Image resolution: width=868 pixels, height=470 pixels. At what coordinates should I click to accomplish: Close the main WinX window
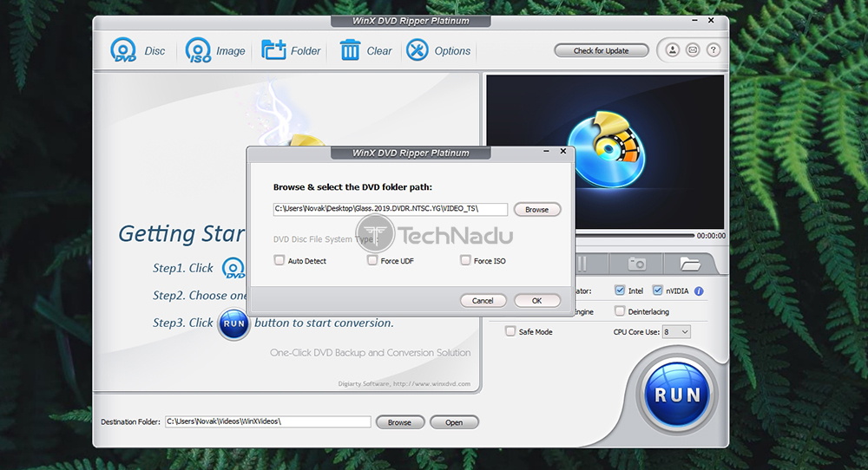point(711,21)
